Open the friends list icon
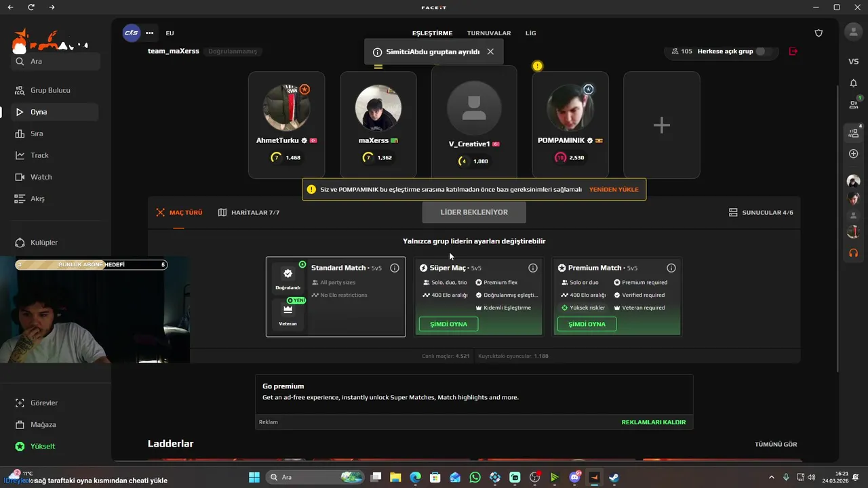Image resolution: width=868 pixels, height=488 pixels. coord(853,104)
